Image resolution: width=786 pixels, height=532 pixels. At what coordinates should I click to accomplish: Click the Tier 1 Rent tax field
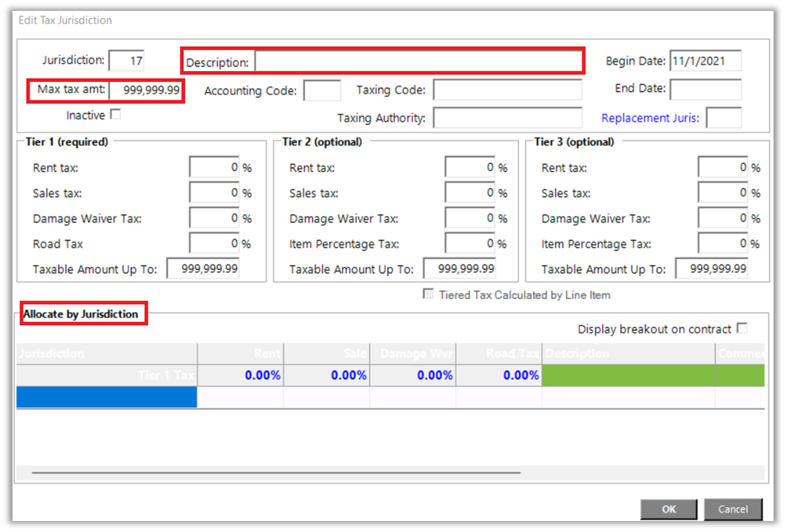[214, 168]
